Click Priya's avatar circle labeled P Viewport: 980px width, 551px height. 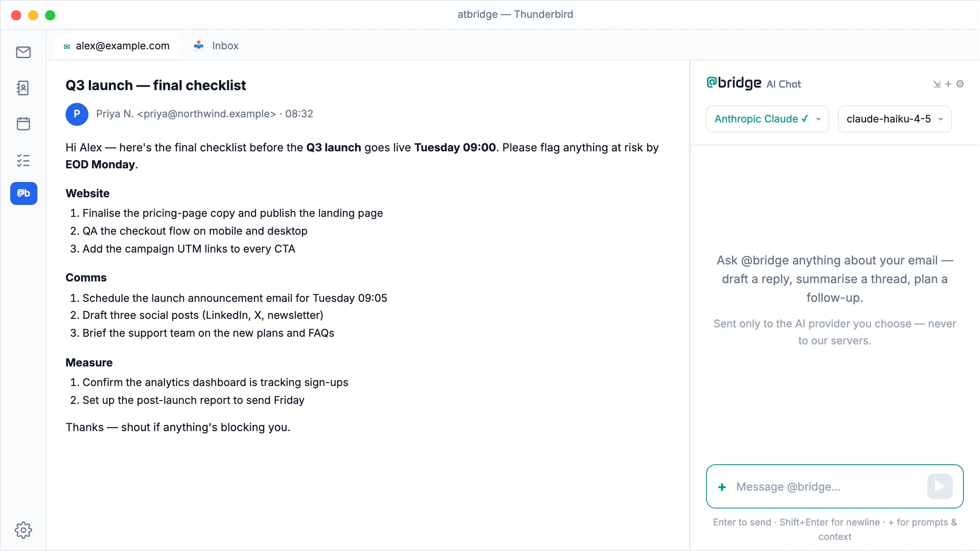coord(77,114)
